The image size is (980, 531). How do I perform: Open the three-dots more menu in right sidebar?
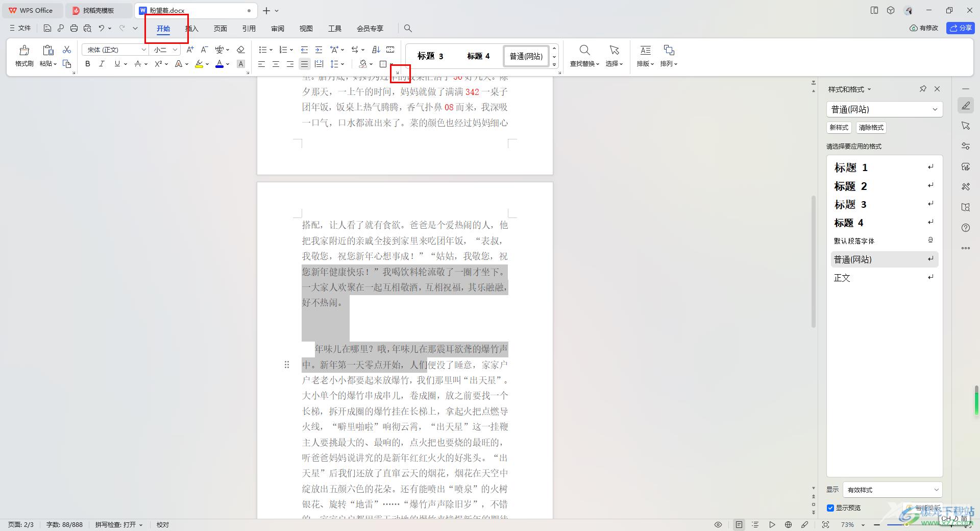tap(966, 248)
